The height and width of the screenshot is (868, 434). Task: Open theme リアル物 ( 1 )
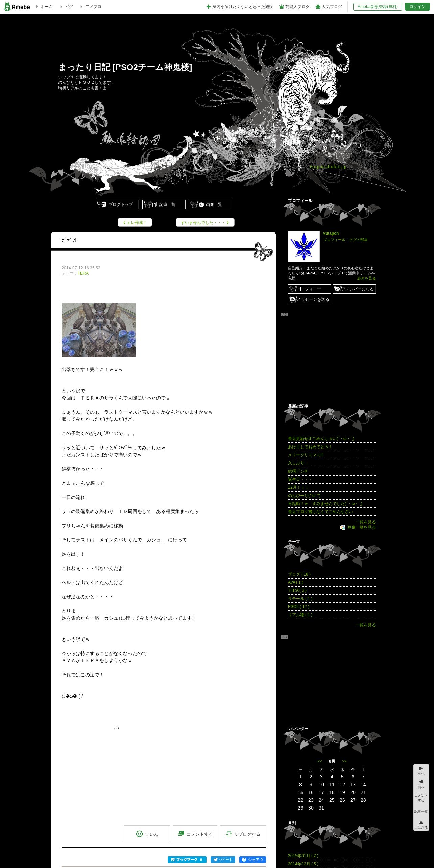(300, 615)
